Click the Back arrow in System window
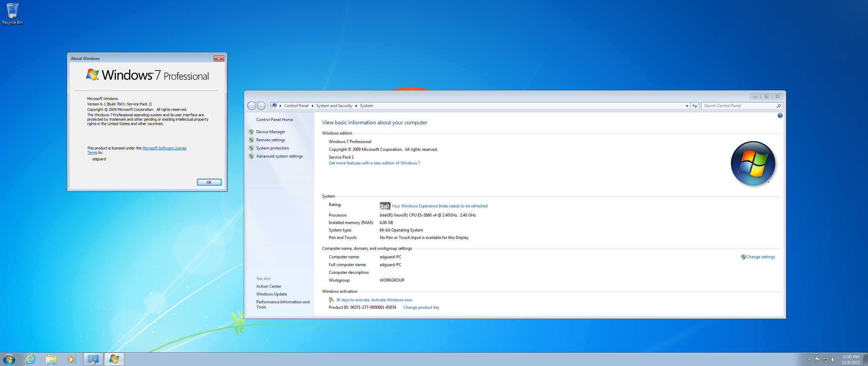868x366 pixels. point(252,106)
